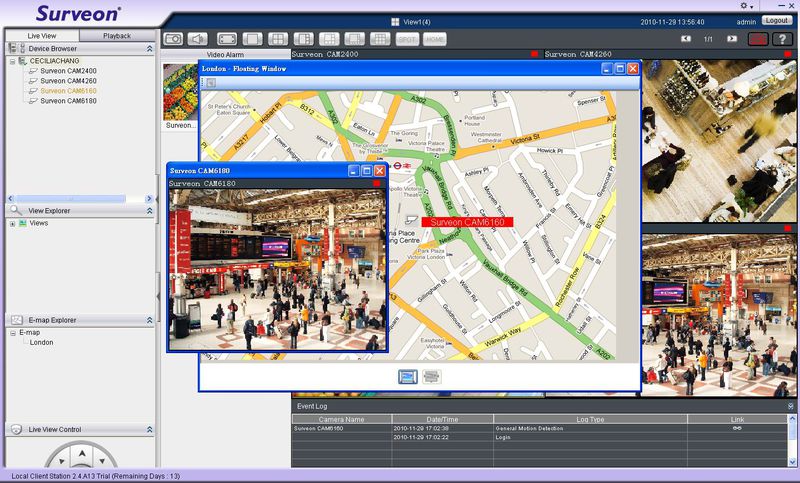Click the View Explorer magnifier icon
Viewport: 800px width, 483px height.
[x=16, y=211]
